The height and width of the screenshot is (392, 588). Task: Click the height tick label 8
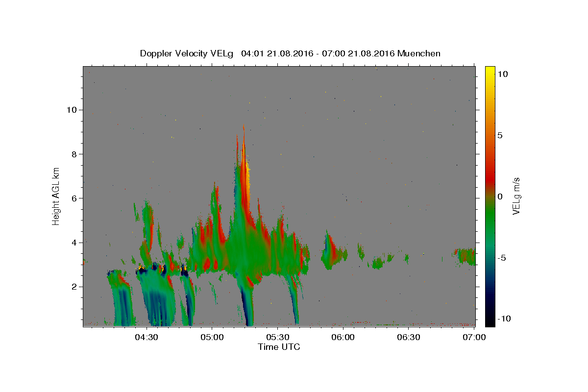coord(75,154)
